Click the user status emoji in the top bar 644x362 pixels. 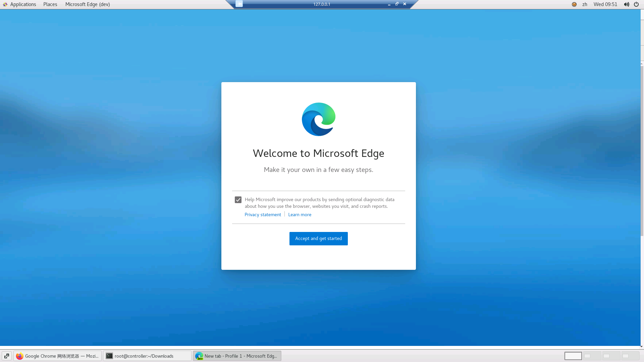tap(574, 4)
